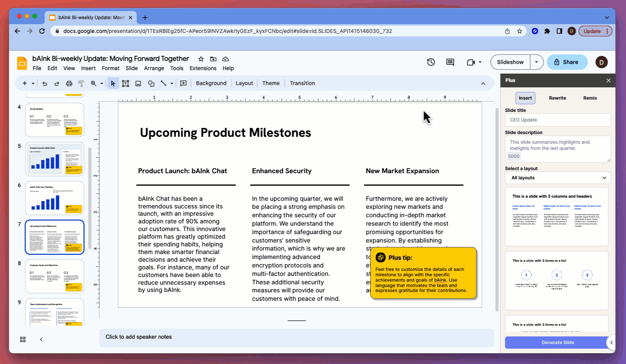The width and height of the screenshot is (626, 364).
Task: Click the speaker notes area
Action: 296,337
